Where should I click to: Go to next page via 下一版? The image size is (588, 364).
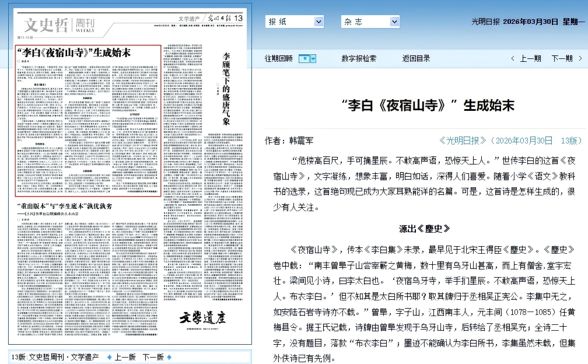click(x=153, y=357)
